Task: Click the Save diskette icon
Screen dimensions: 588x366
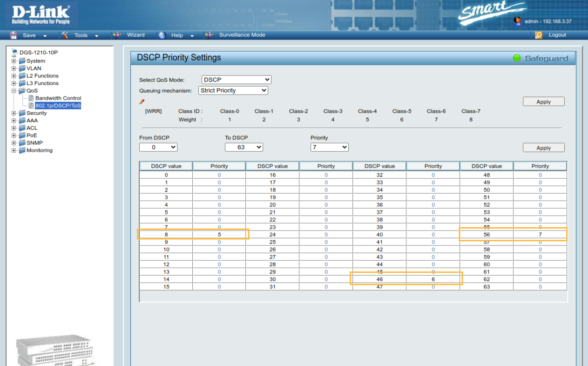Action: point(14,35)
